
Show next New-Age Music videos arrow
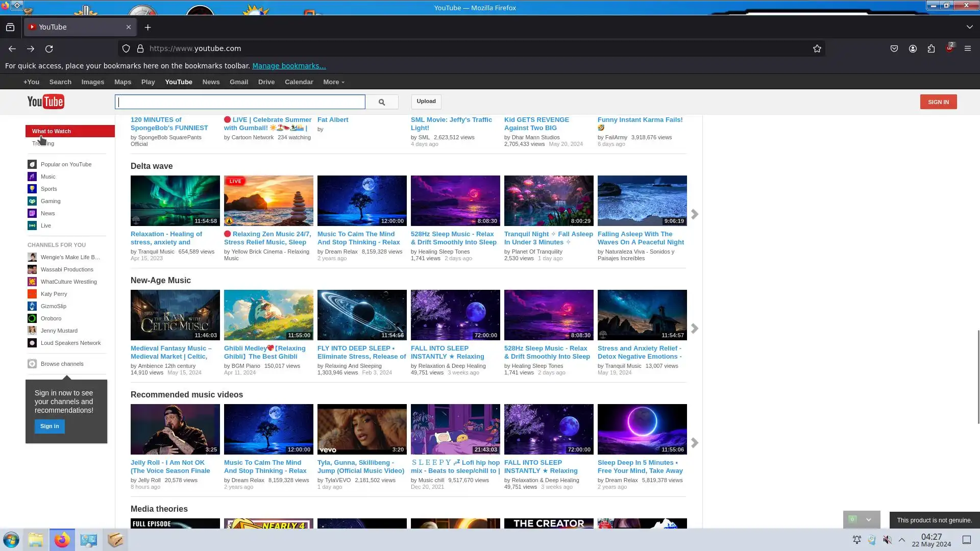tap(694, 329)
